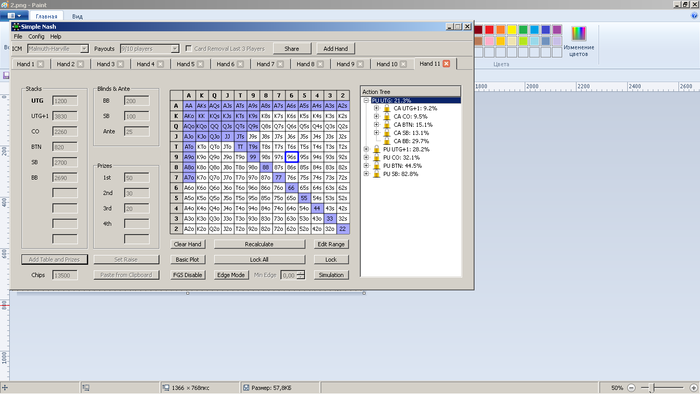This screenshot has width=700, height=394.
Task: Click lock icon next to CA SB: 13.1%
Action: (387, 133)
